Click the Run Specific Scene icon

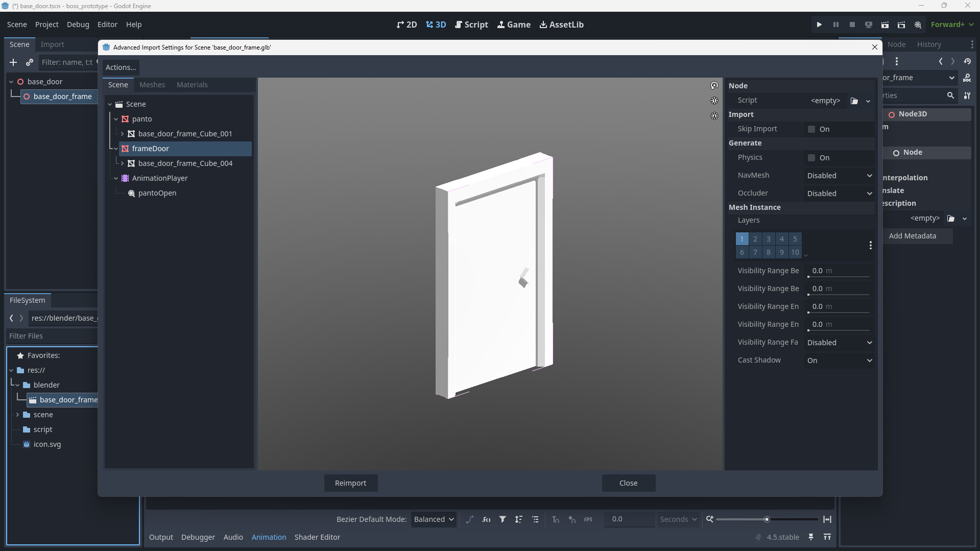901,25
